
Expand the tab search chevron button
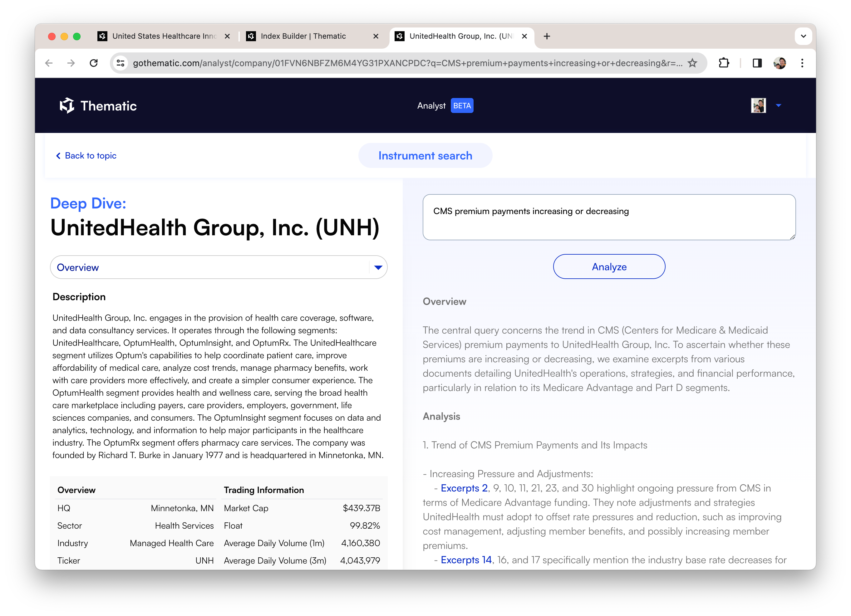pos(803,36)
